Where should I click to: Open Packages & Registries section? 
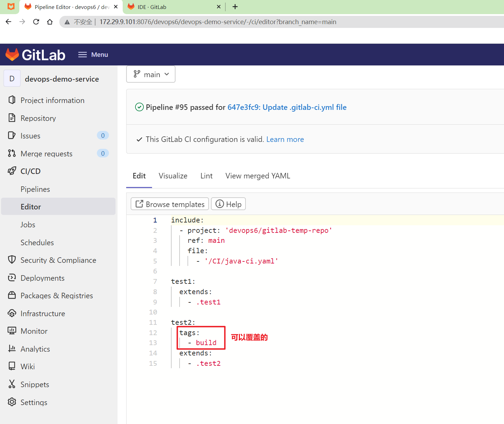(x=57, y=296)
